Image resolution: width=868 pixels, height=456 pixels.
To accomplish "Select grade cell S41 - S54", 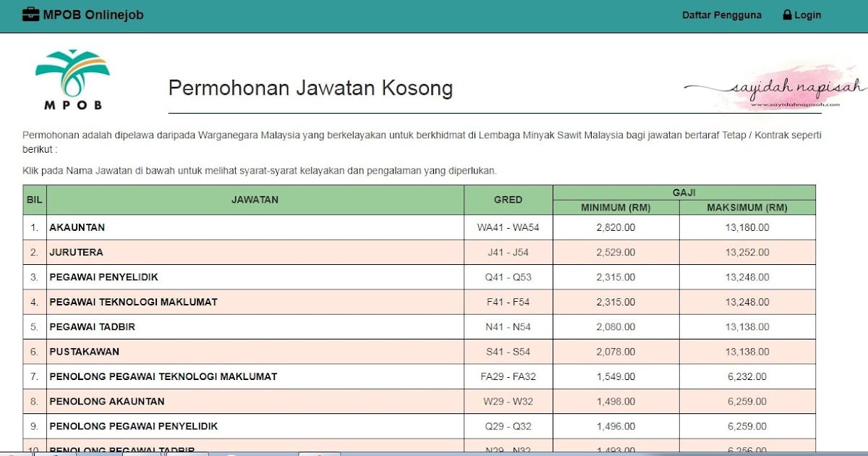I will coord(509,352).
